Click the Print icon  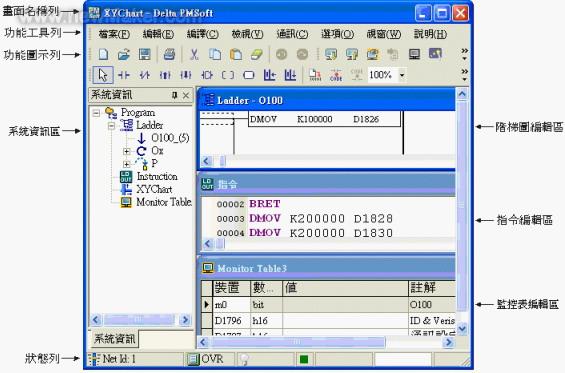pyautogui.click(x=169, y=55)
